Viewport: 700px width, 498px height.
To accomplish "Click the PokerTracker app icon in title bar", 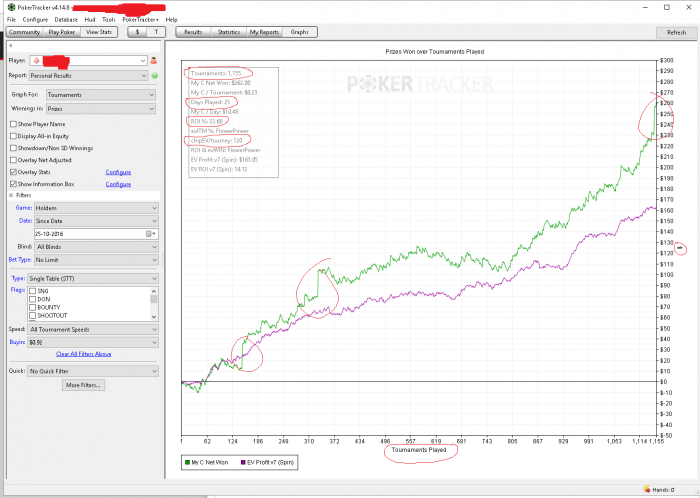I will point(11,7).
